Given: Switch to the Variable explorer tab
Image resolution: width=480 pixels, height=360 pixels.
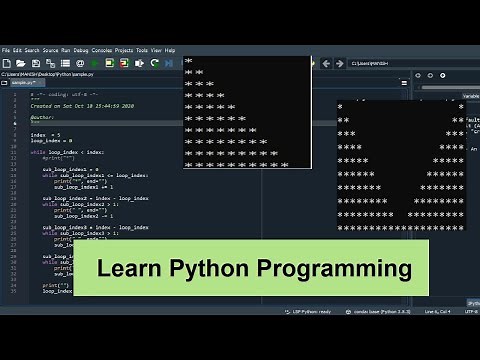Looking at the screenshot, I should tap(471, 96).
